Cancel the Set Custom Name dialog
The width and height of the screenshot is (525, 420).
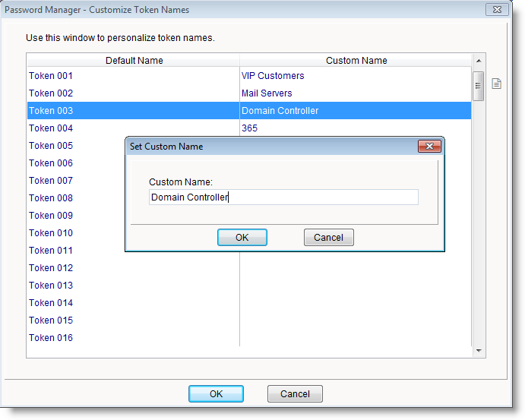coord(328,238)
